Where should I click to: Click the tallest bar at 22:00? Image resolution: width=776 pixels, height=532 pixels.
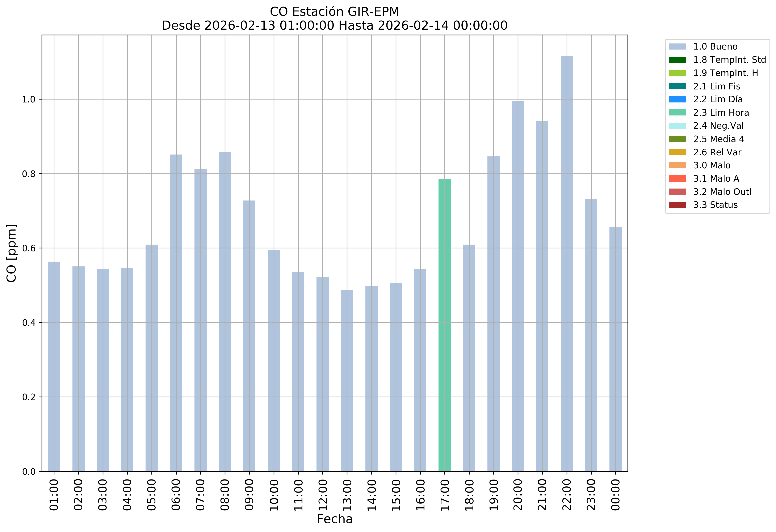[567, 264]
